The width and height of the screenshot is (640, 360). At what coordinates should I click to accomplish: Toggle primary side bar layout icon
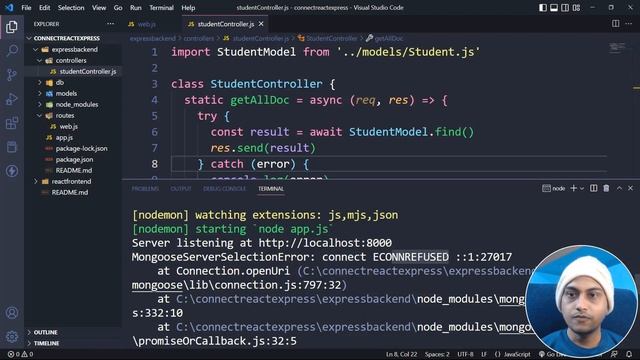[543, 8]
